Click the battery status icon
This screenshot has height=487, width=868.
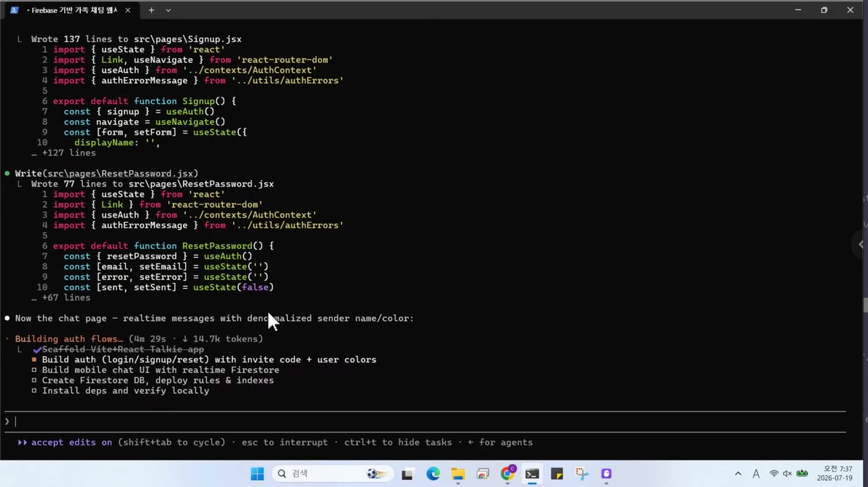coord(802,474)
